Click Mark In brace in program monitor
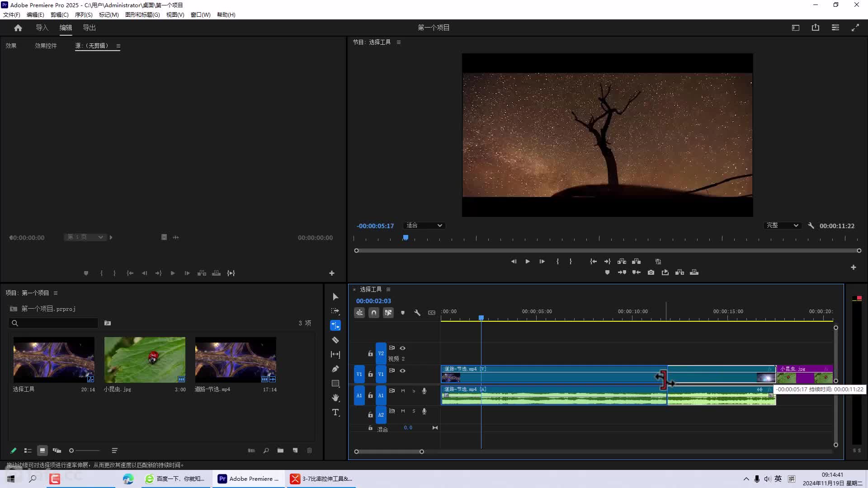 pos(557,262)
